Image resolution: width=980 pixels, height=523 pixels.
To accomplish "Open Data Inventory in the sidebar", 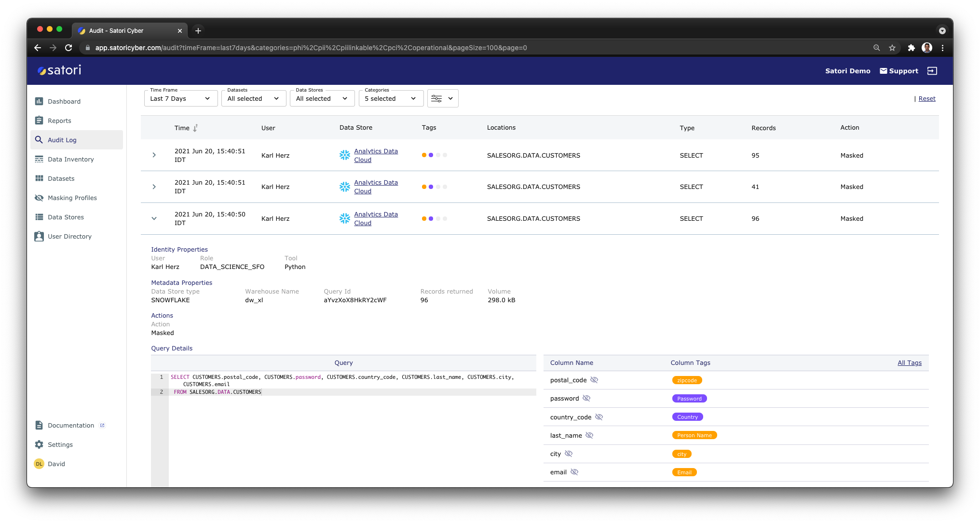I will (x=70, y=159).
